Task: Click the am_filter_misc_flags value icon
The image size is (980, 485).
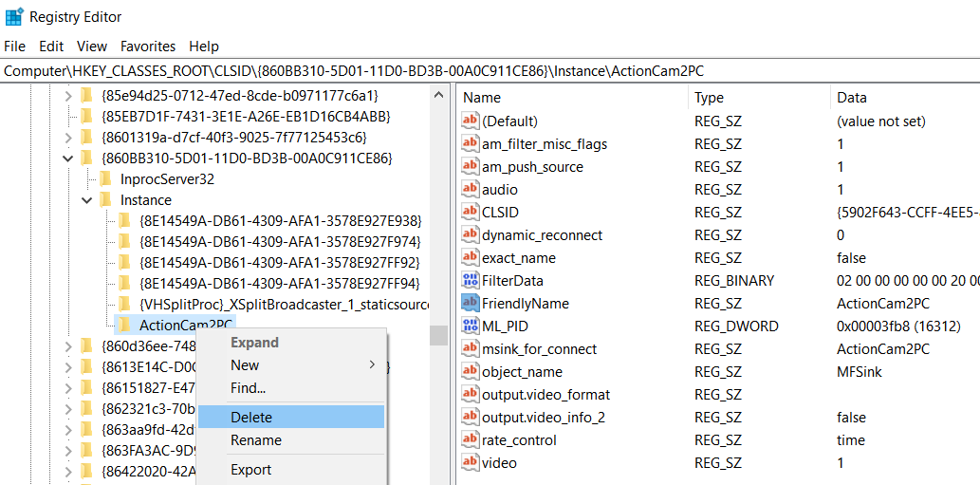Action: pos(470,143)
